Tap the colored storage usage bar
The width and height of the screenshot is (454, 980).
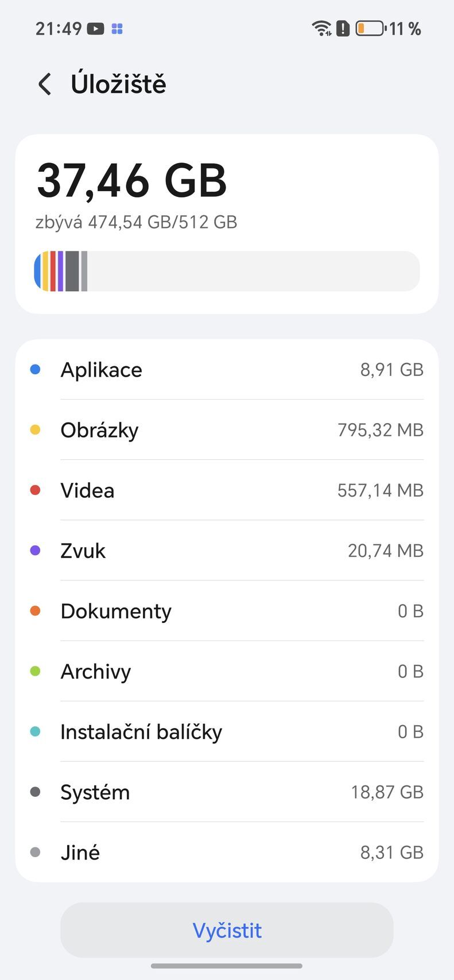(227, 271)
